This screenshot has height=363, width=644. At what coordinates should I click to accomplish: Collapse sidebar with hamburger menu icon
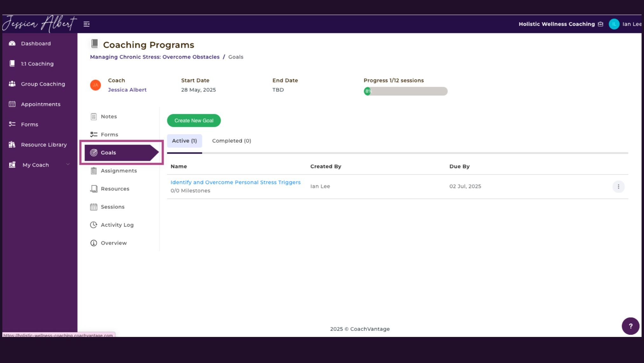tap(86, 24)
